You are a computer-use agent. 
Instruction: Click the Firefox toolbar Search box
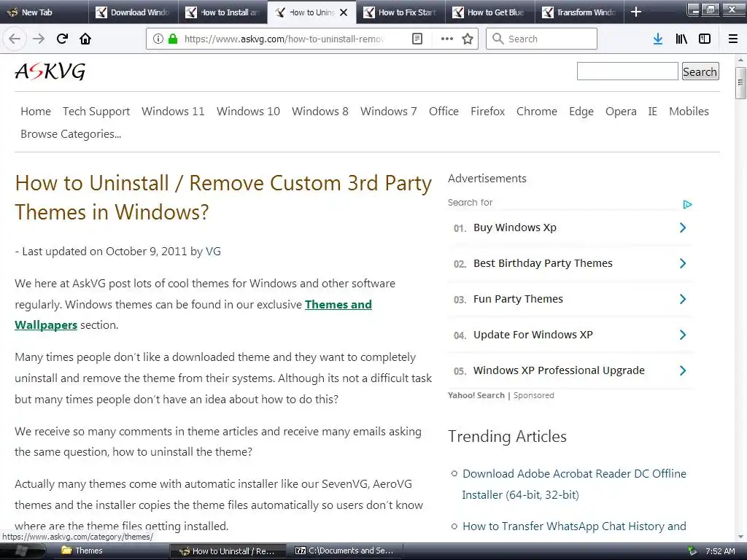point(541,39)
